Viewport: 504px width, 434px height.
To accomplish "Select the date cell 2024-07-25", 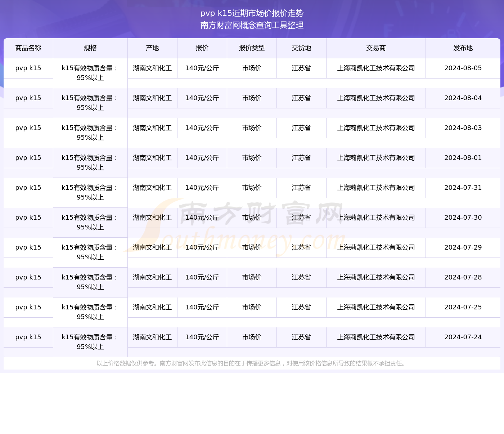I will point(463,307).
